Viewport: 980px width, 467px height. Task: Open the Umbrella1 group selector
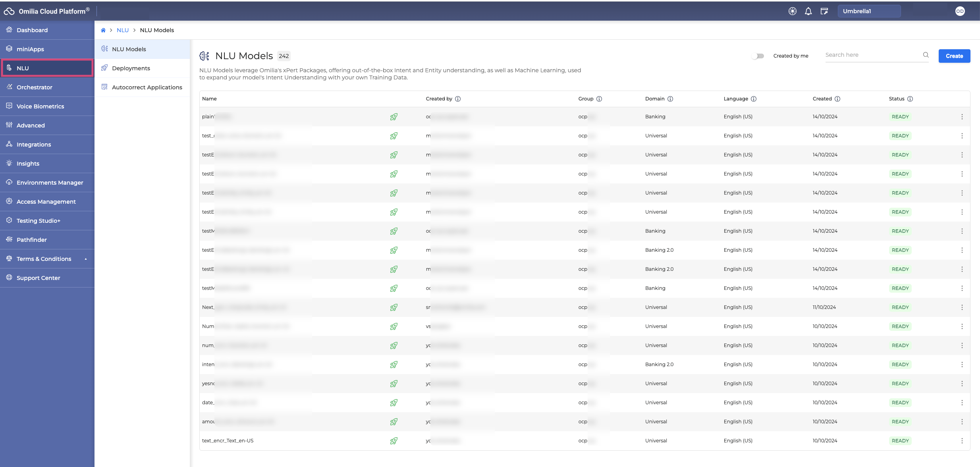(869, 11)
